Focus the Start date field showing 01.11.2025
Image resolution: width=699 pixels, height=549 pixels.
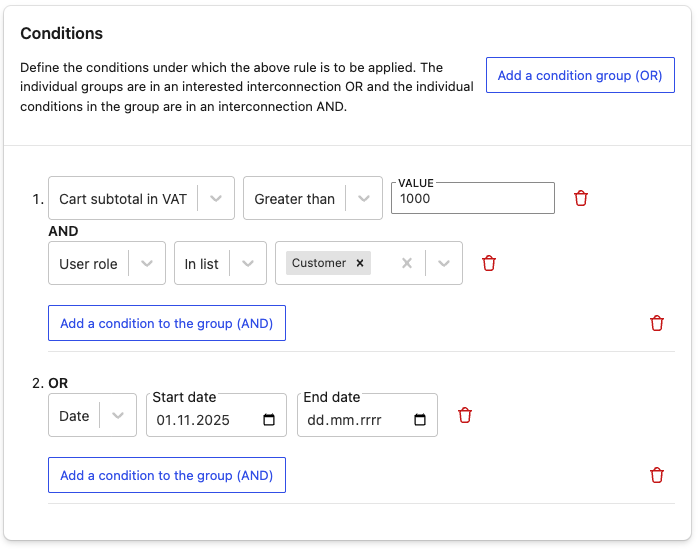[200, 420]
